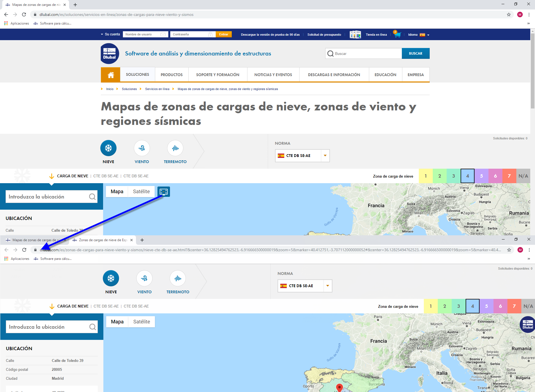The image size is (535, 392).
Task: Click the search magnifier in location field
Action: (92, 197)
